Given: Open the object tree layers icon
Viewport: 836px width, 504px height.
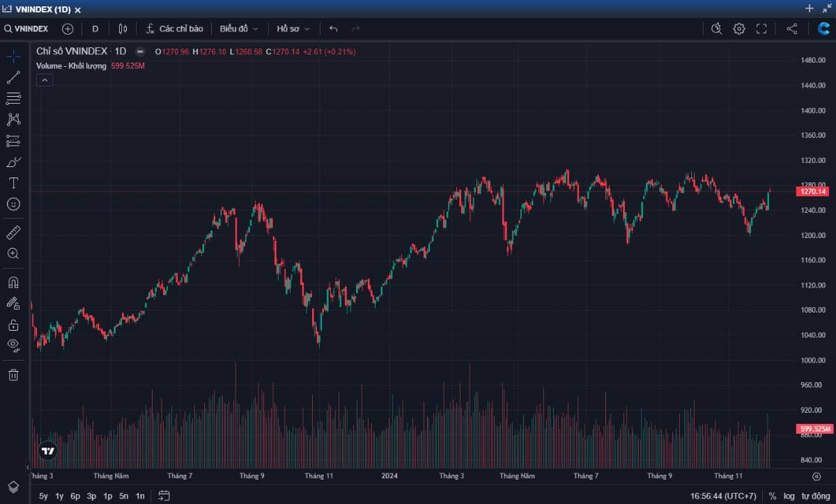Looking at the screenshot, I should pos(13,486).
